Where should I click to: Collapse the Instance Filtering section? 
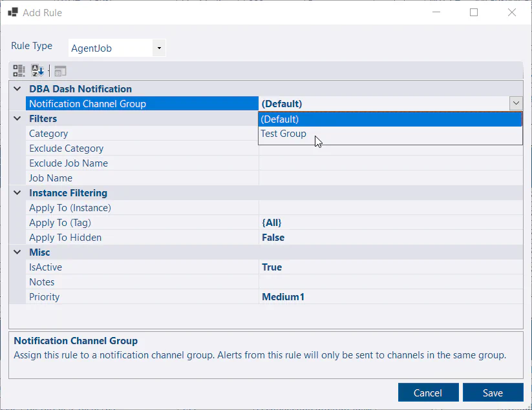(x=17, y=193)
